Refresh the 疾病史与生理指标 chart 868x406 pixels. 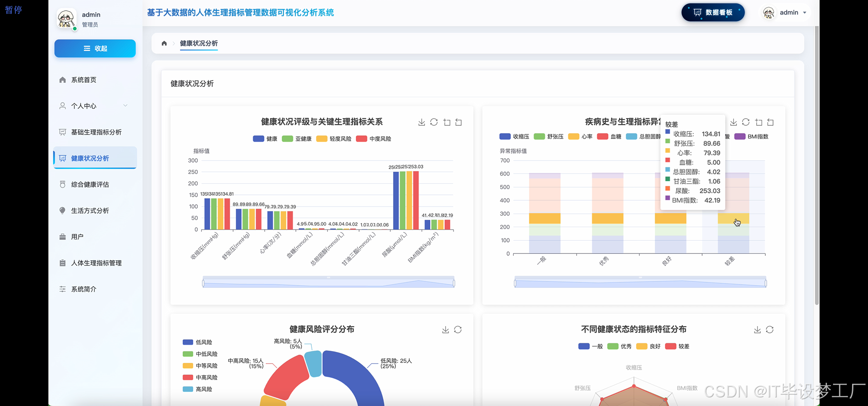746,122
